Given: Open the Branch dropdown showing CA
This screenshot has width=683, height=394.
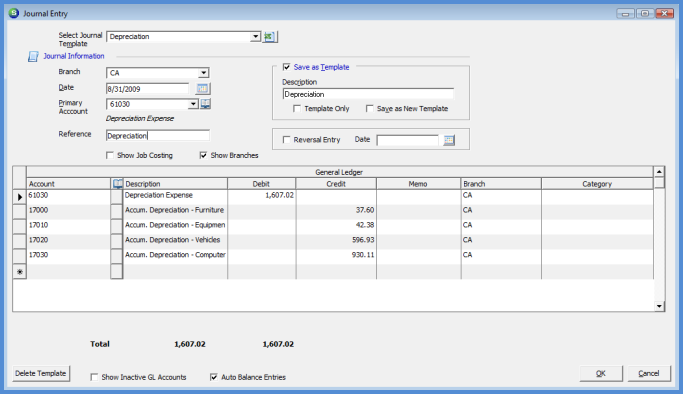Looking at the screenshot, I should (203, 73).
